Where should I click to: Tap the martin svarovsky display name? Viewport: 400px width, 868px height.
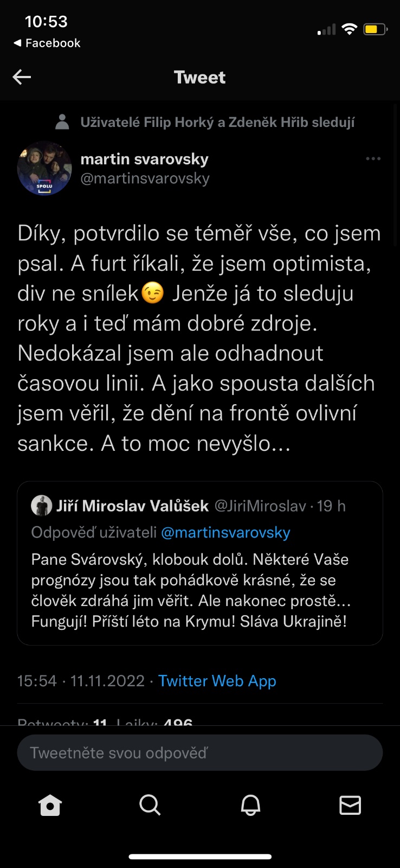pyautogui.click(x=144, y=159)
